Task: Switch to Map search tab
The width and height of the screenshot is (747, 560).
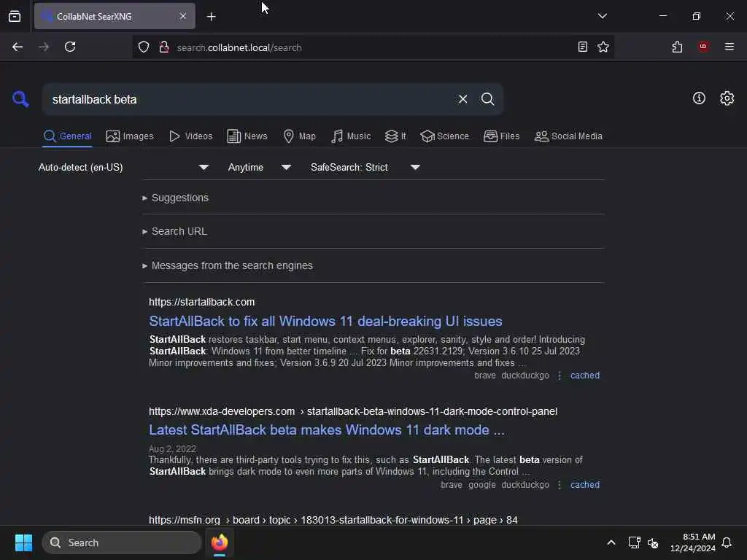Action: [300, 136]
